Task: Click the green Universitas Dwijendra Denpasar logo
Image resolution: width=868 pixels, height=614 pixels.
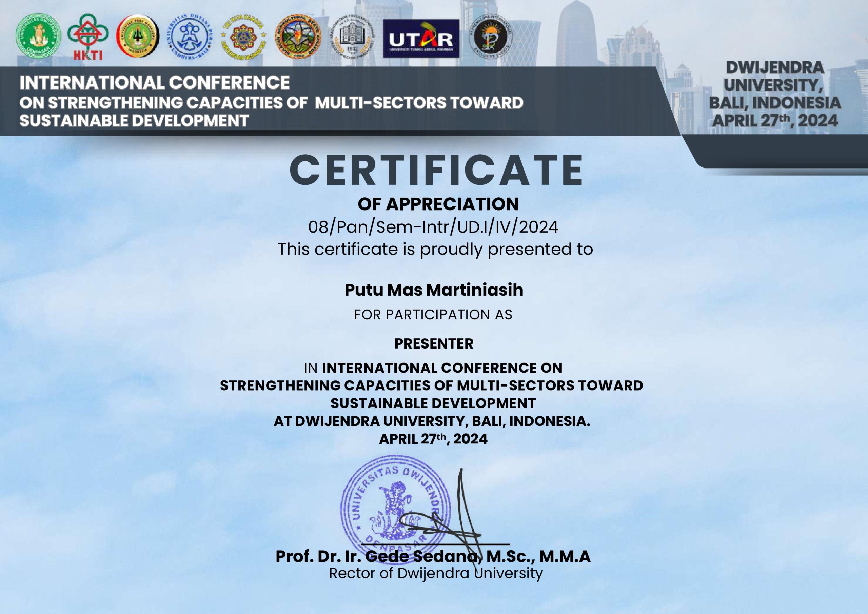Action: pos(38,36)
